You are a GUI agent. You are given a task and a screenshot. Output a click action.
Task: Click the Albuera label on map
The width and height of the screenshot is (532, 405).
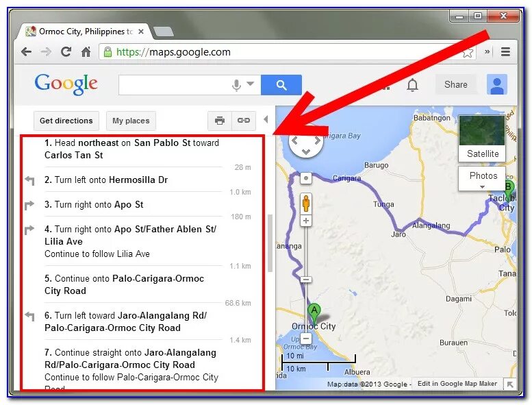point(357,372)
